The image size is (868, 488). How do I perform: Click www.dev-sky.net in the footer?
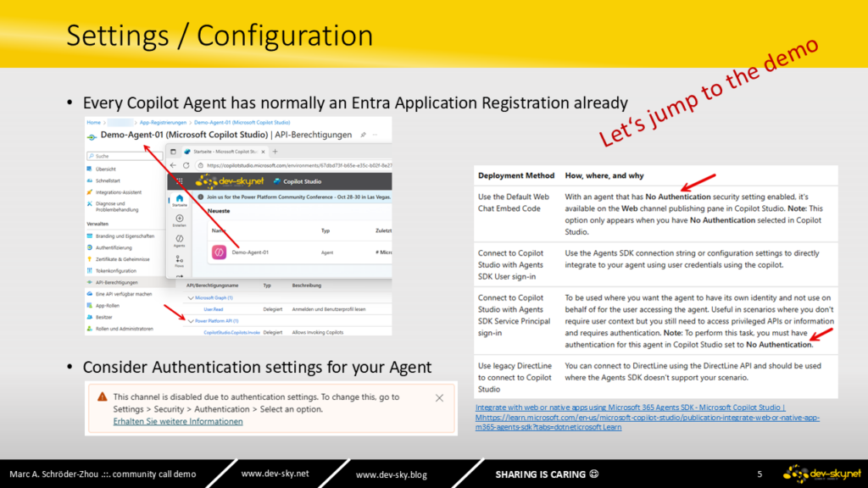tap(275, 474)
